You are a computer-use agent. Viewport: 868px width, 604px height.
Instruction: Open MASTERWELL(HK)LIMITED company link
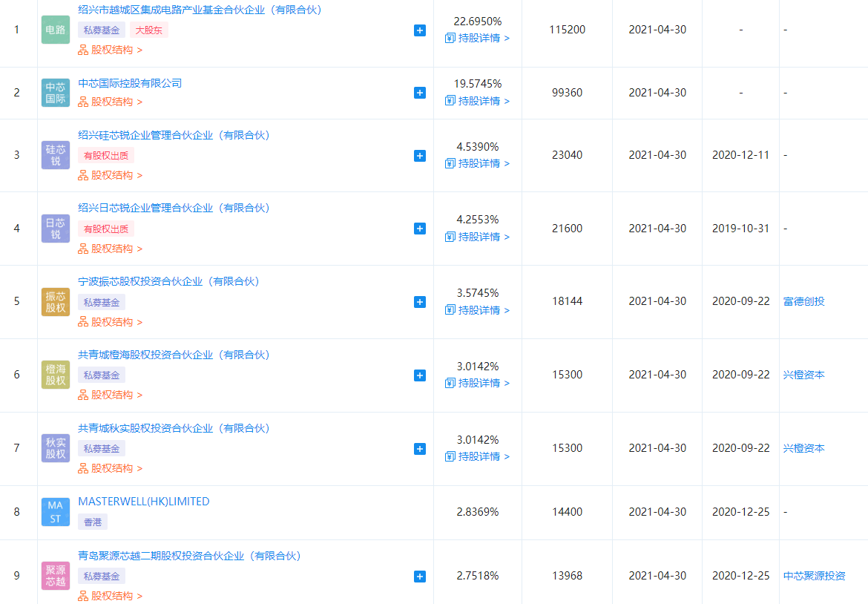click(x=144, y=501)
